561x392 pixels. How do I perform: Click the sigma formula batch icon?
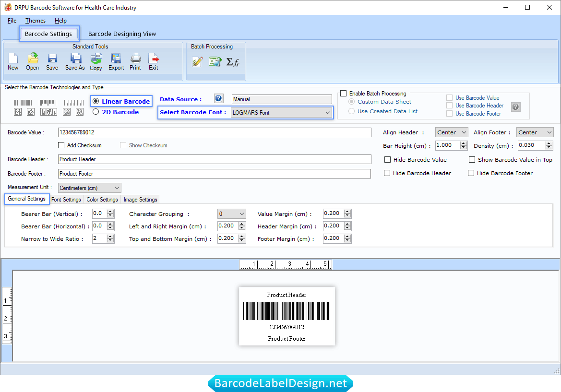click(233, 62)
